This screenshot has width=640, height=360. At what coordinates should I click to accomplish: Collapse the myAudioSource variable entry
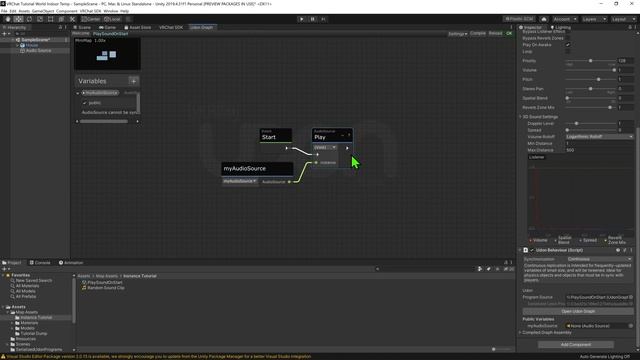coord(78,93)
